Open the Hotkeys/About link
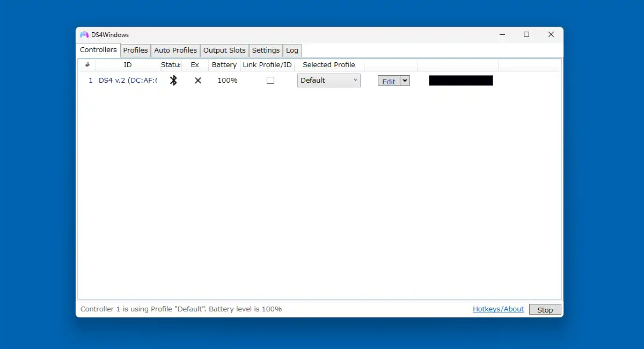Viewport: 644px width, 349px height. coord(498,309)
